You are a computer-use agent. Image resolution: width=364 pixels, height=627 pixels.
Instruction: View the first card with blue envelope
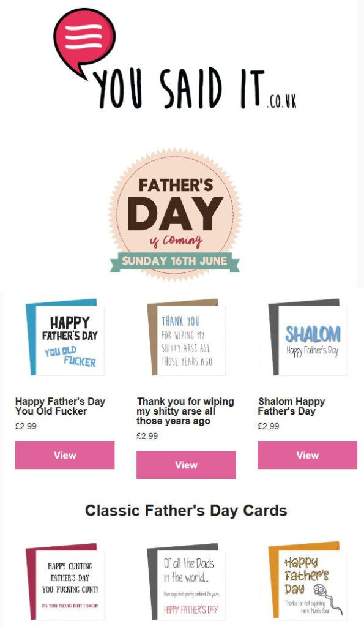coord(65,455)
